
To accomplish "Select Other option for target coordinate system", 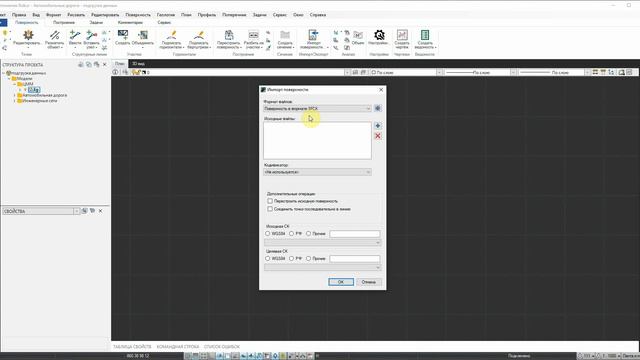I will 309,258.
